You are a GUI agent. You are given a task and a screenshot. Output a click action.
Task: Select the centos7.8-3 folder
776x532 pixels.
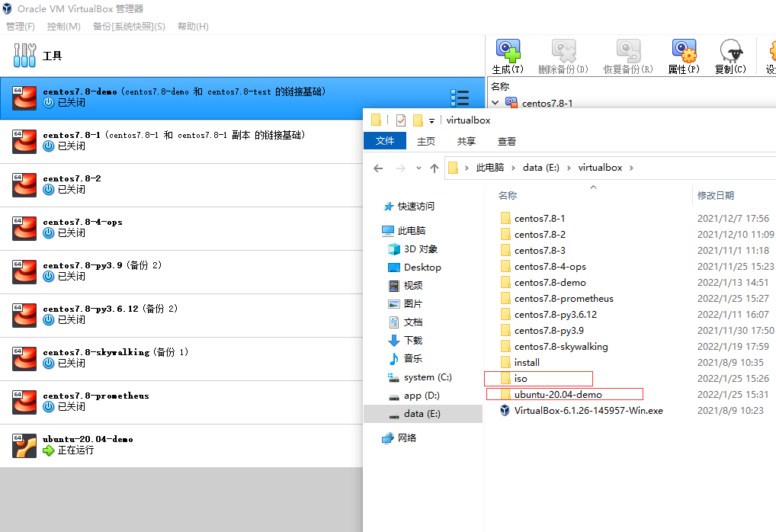pyautogui.click(x=540, y=251)
